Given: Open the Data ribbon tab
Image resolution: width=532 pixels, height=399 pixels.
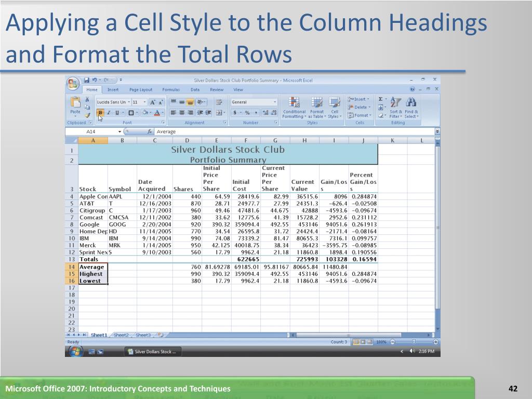Looking at the screenshot, I should (x=195, y=89).
